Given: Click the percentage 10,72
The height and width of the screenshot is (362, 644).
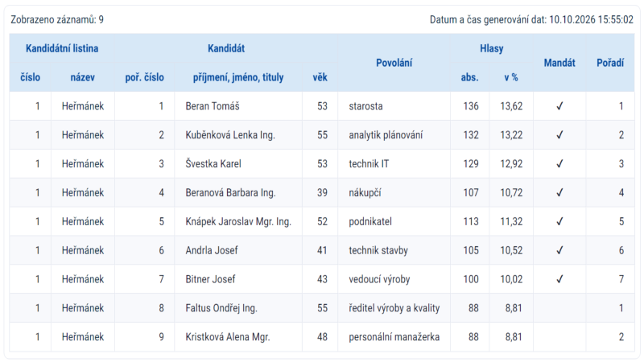Looking at the screenshot, I should [x=511, y=192].
